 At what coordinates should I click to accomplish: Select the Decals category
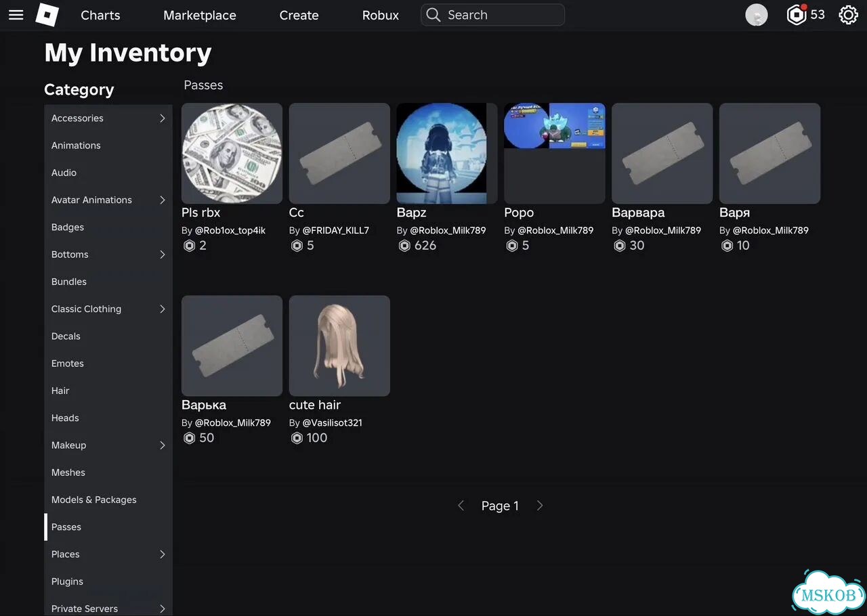point(108,336)
